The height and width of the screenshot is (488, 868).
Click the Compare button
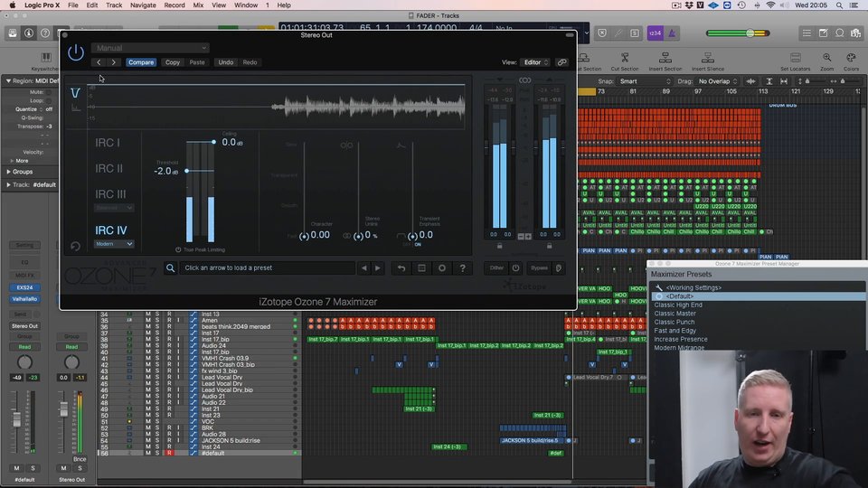pyautogui.click(x=141, y=62)
